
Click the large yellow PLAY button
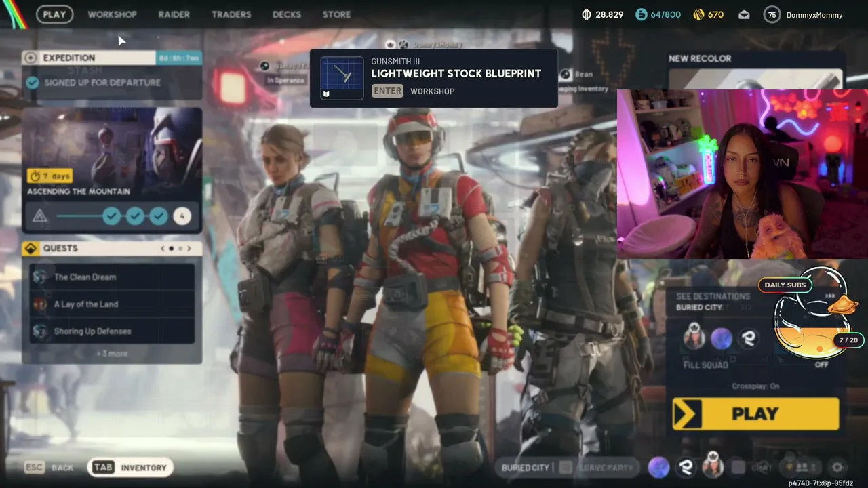755,414
